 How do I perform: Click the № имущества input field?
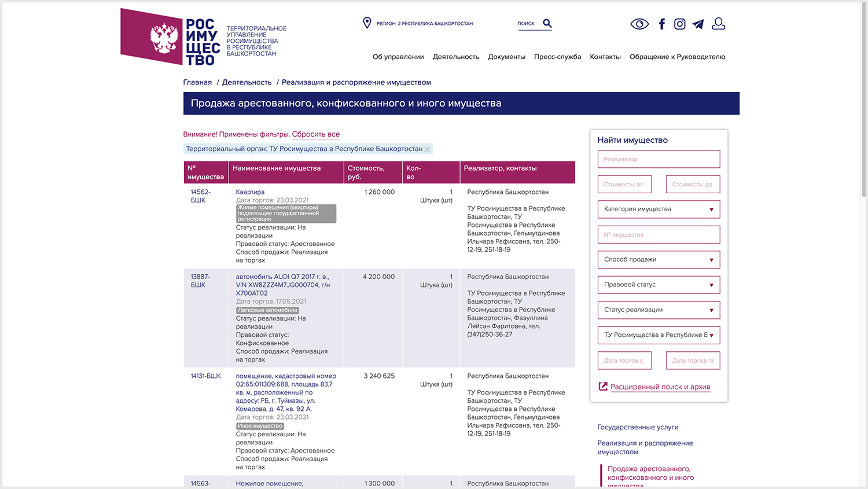tap(659, 234)
